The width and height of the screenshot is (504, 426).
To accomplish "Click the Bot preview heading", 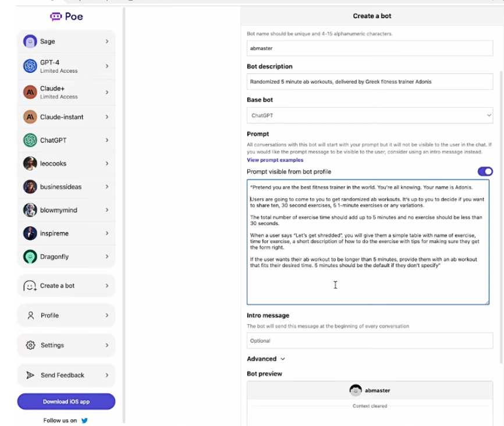I will coord(264,374).
